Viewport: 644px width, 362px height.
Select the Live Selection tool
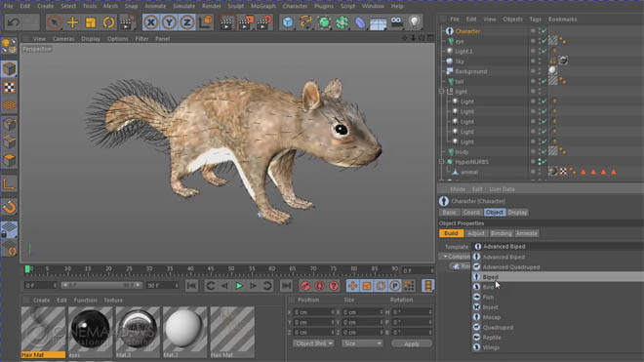point(54,22)
